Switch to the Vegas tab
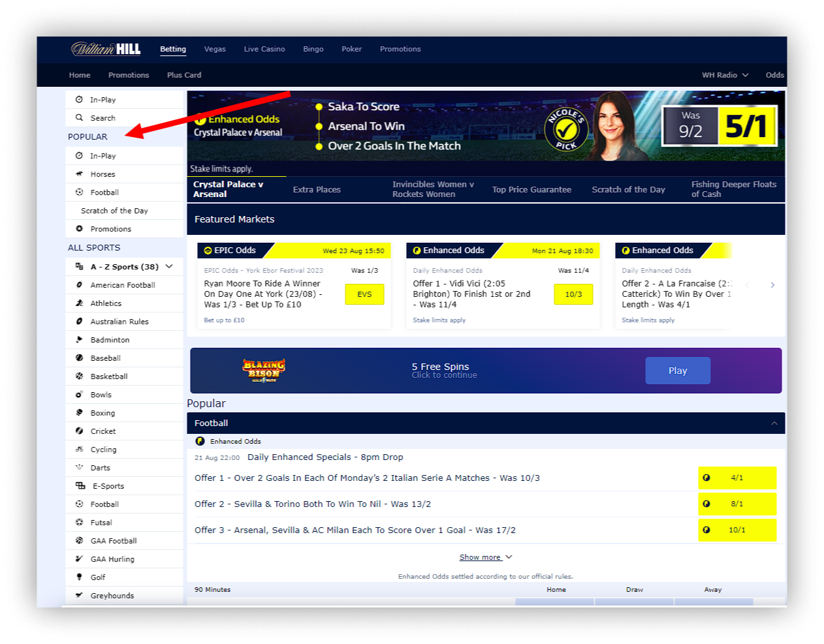 215,49
